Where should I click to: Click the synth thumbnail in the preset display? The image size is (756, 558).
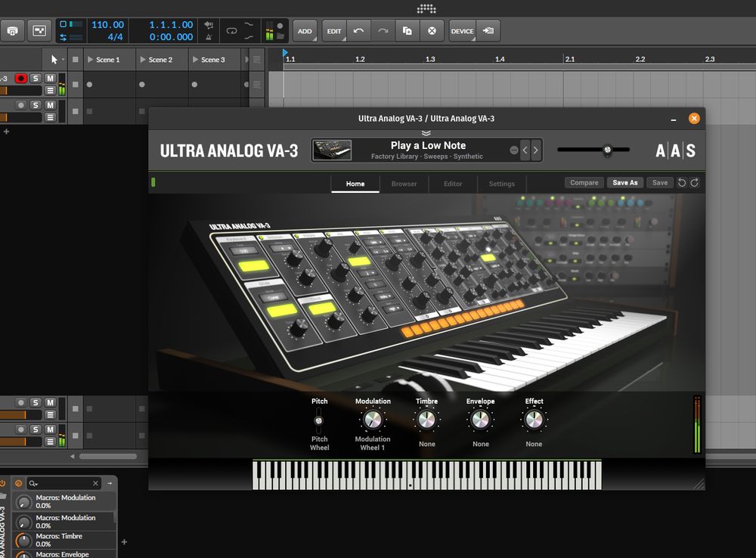click(x=332, y=150)
